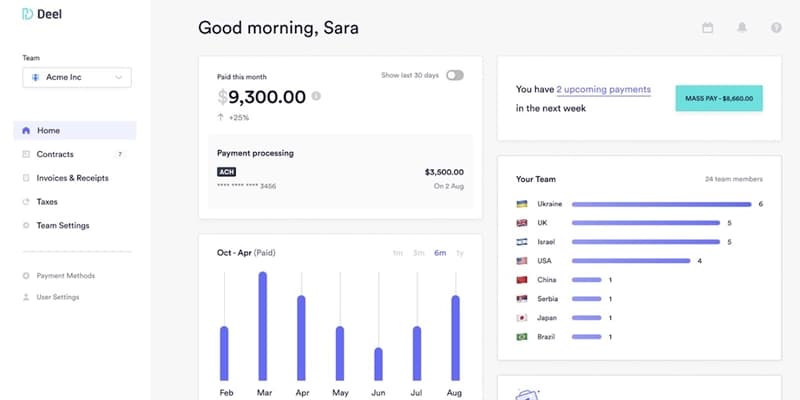800x400 pixels.
Task: Open the calendar icon in header
Action: (x=707, y=28)
